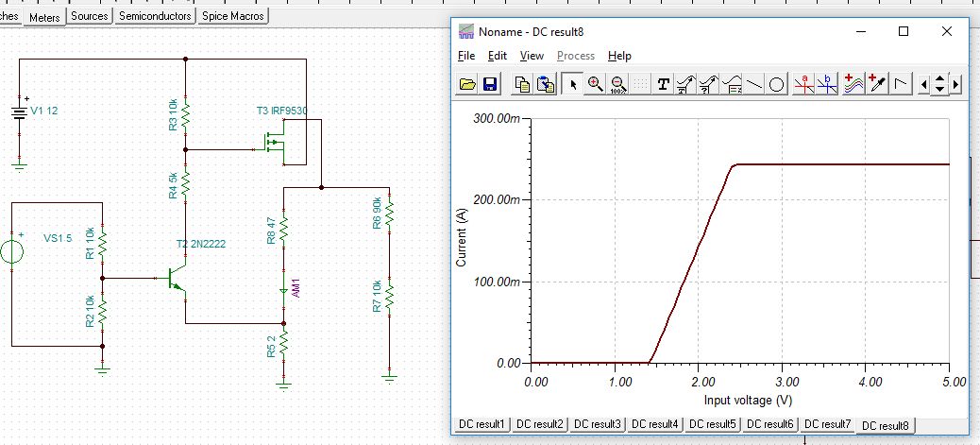Minimize the DC result8 diagram window

pyautogui.click(x=861, y=31)
